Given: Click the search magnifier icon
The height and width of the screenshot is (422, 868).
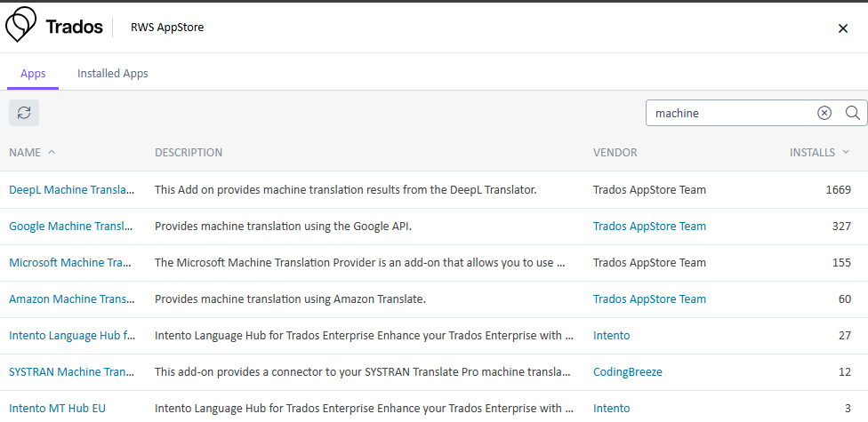Looking at the screenshot, I should point(852,113).
